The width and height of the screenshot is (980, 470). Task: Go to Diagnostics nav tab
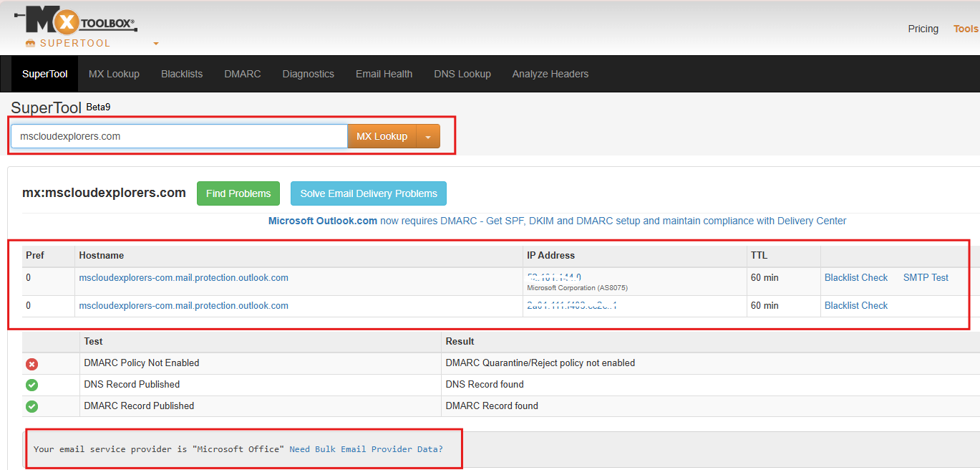coord(309,74)
